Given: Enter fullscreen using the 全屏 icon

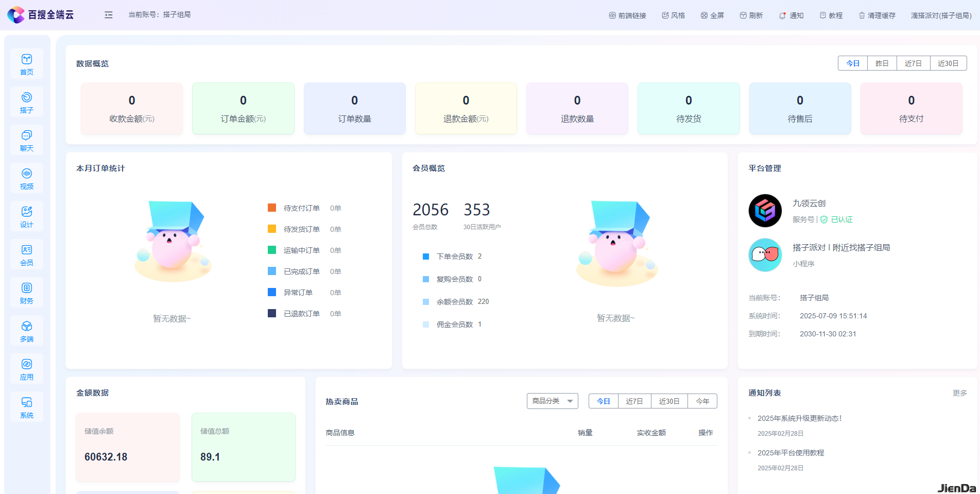Looking at the screenshot, I should coord(712,15).
